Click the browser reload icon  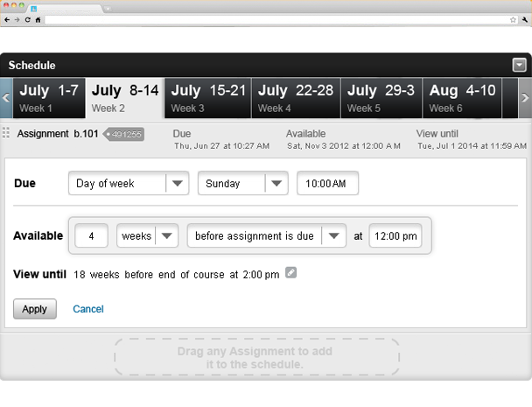(x=27, y=18)
